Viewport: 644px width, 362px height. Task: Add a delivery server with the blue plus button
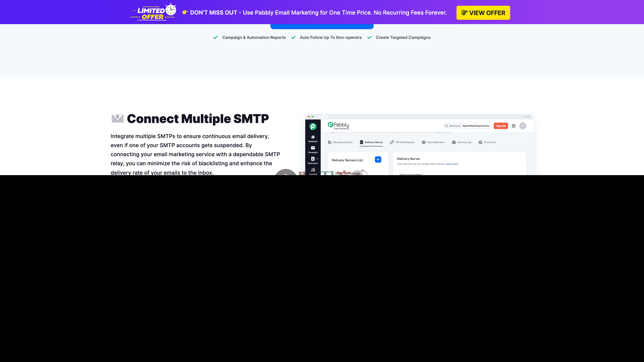(x=378, y=159)
